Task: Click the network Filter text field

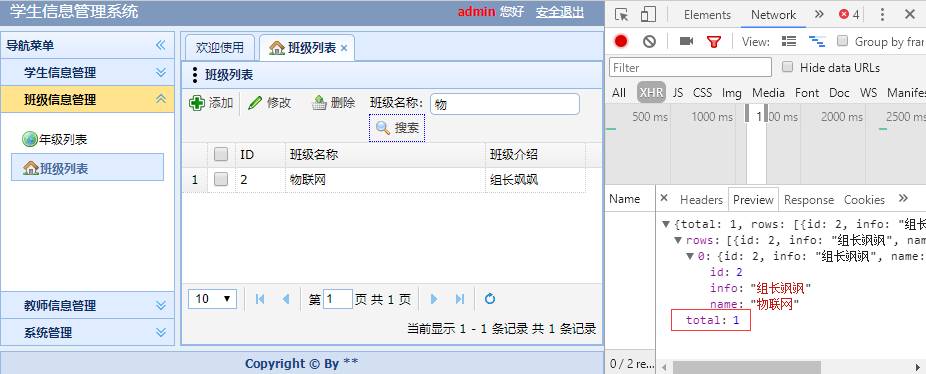Action: [690, 67]
